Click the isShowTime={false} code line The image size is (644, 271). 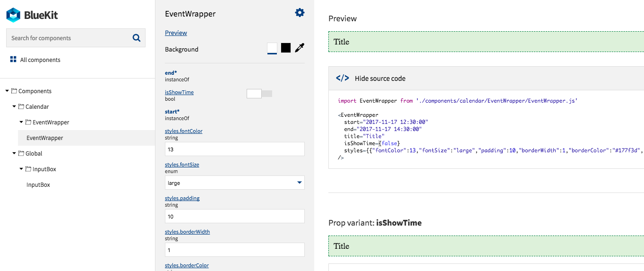click(372, 143)
